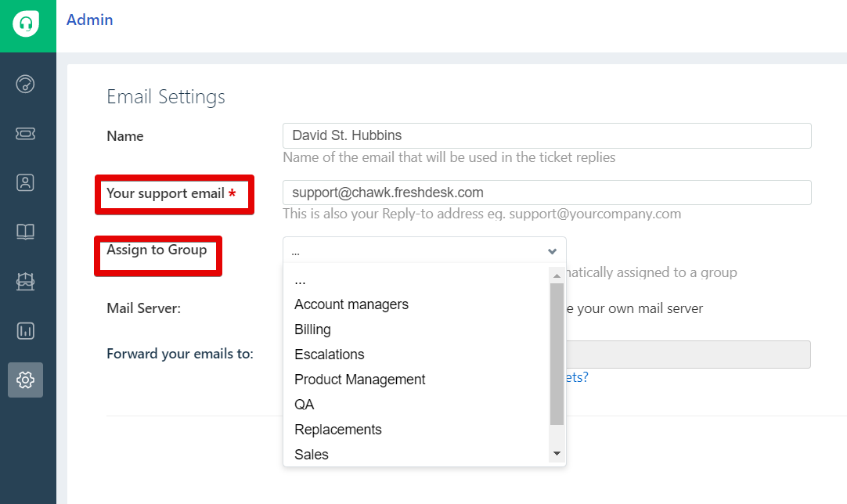Select the Replacements group option
The height and width of the screenshot is (504, 847).
338,430
